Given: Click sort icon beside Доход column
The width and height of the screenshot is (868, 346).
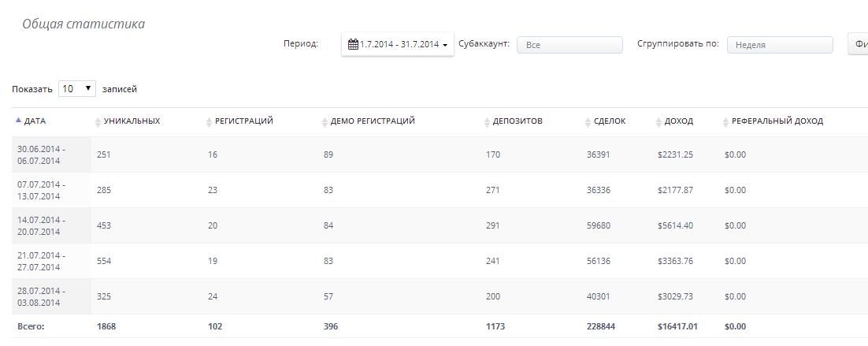Looking at the screenshot, I should (659, 122).
